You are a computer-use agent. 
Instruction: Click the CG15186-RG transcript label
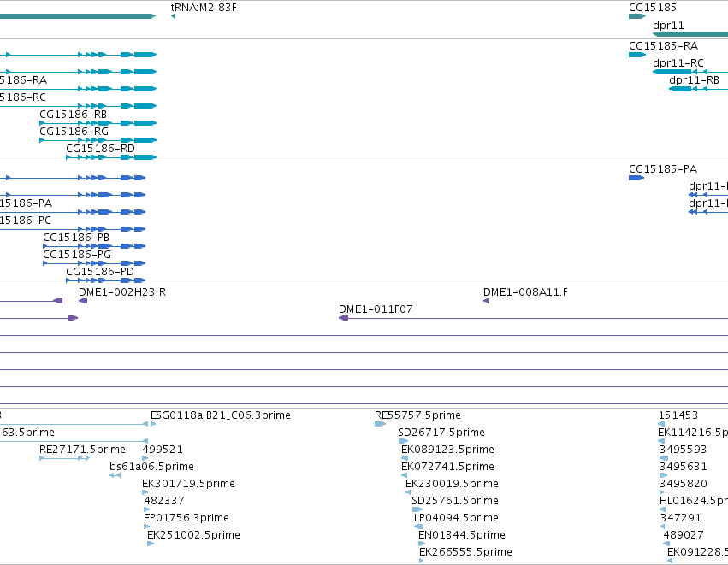pyautogui.click(x=74, y=132)
